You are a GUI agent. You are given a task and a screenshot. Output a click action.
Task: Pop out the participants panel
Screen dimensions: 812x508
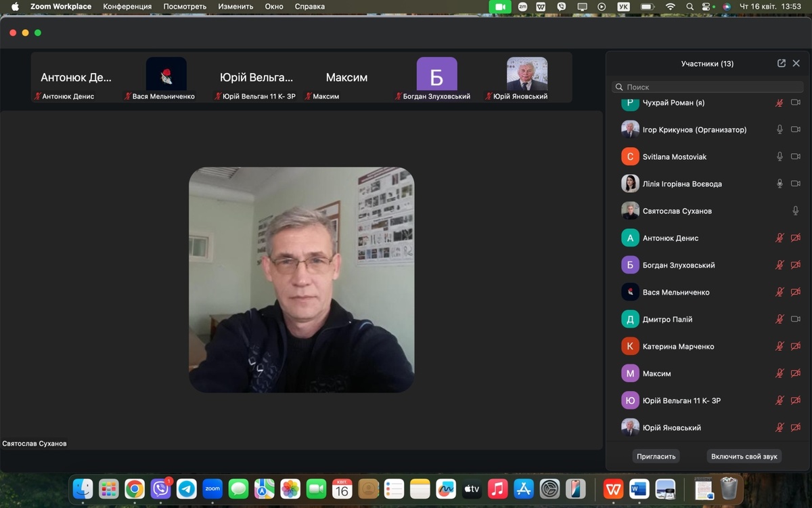point(782,63)
